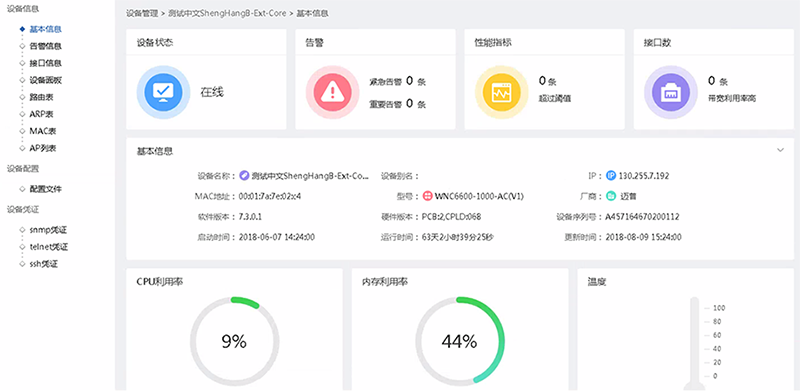Click the blue monitor device status icon
Viewport: 800px width, 391px height.
(163, 92)
